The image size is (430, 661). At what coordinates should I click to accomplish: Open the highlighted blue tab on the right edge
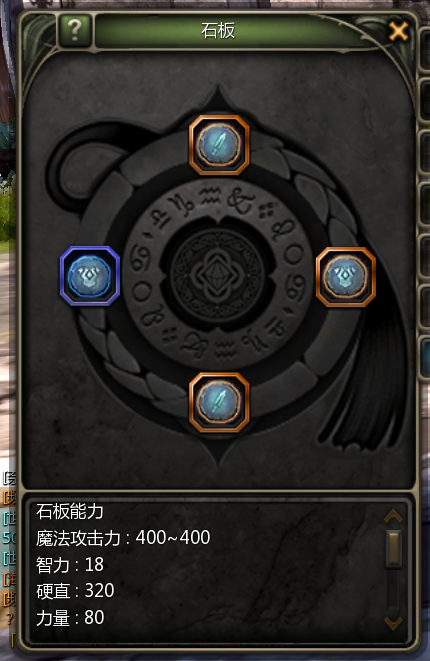coord(425,357)
